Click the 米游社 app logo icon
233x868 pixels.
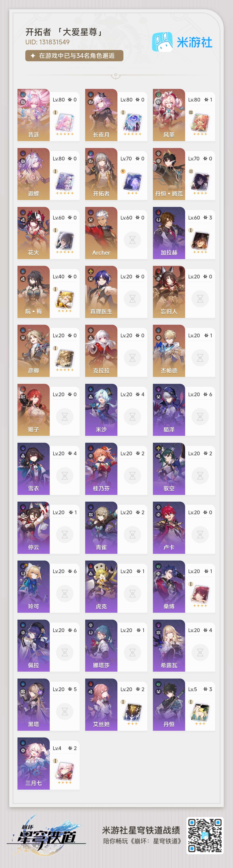click(163, 42)
